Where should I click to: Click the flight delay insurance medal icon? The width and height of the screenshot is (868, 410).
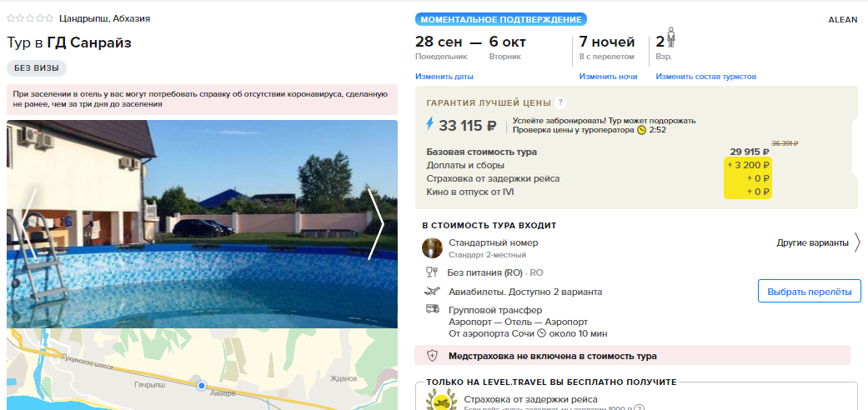[440, 401]
